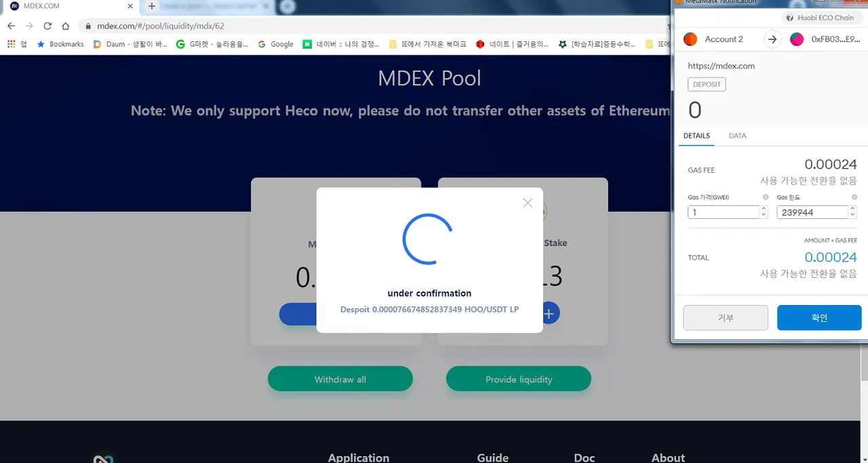Go back in Chrome navigation

point(11,26)
